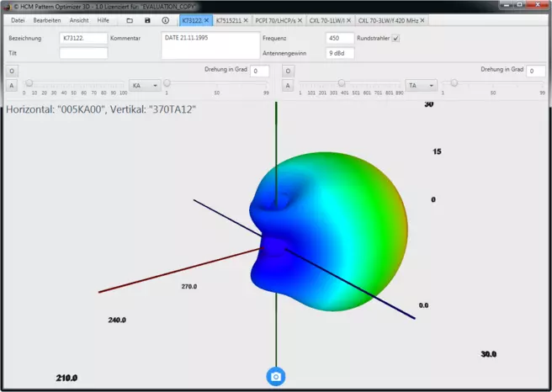552x392 pixels.
Task: Click the left Drehung in Grad field
Action: (259, 71)
